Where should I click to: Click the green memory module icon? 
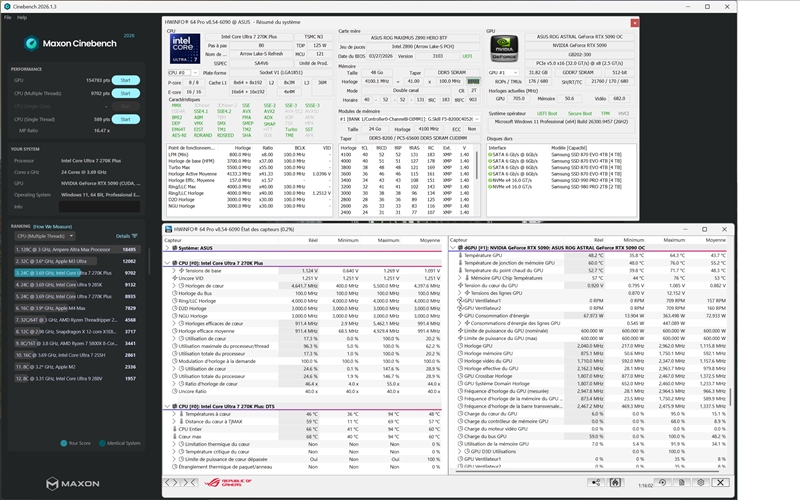473,81
